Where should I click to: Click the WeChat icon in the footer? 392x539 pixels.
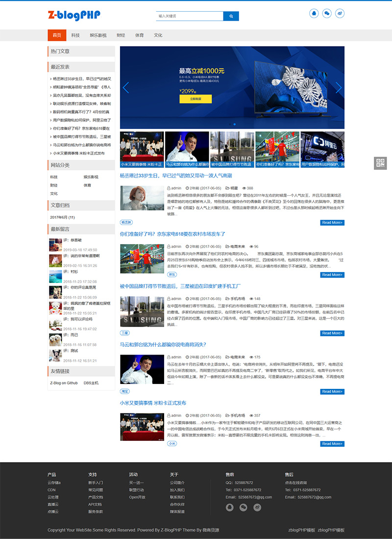click(x=243, y=507)
